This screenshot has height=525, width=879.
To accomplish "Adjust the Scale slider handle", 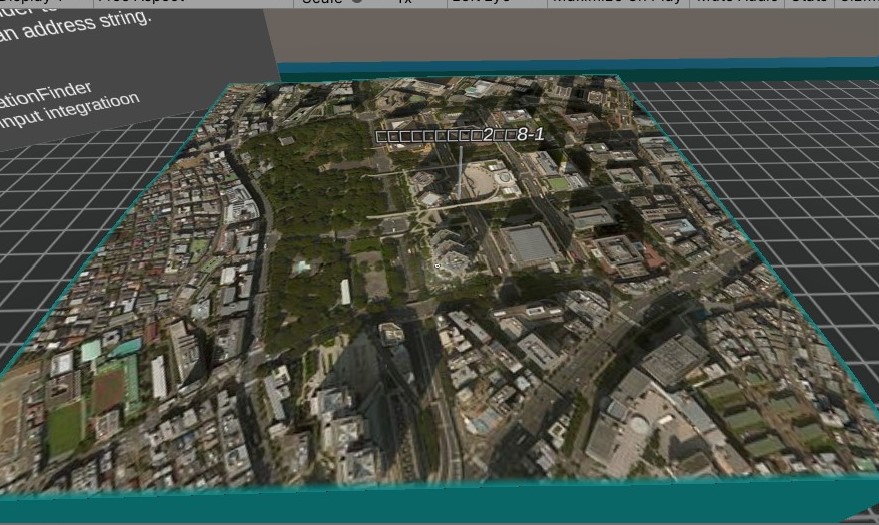I will tap(357, 2).
